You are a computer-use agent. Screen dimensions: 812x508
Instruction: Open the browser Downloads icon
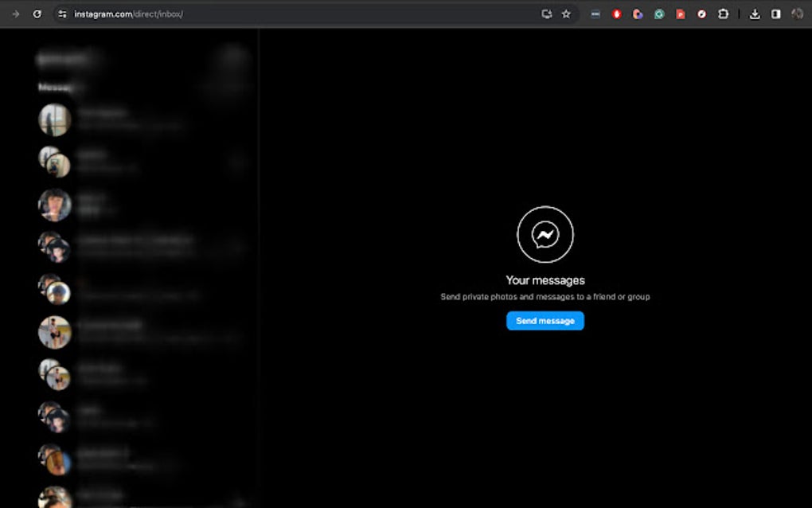(x=755, y=14)
